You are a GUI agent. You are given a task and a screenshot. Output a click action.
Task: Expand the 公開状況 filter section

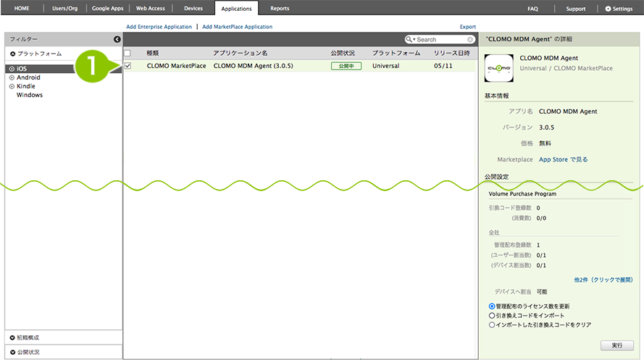[12, 352]
